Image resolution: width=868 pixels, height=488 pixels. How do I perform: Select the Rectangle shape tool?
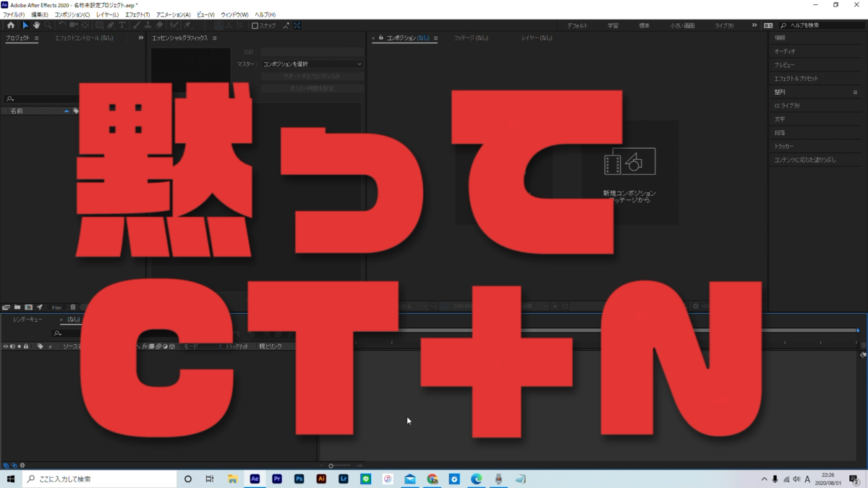pyautogui.click(x=100, y=25)
